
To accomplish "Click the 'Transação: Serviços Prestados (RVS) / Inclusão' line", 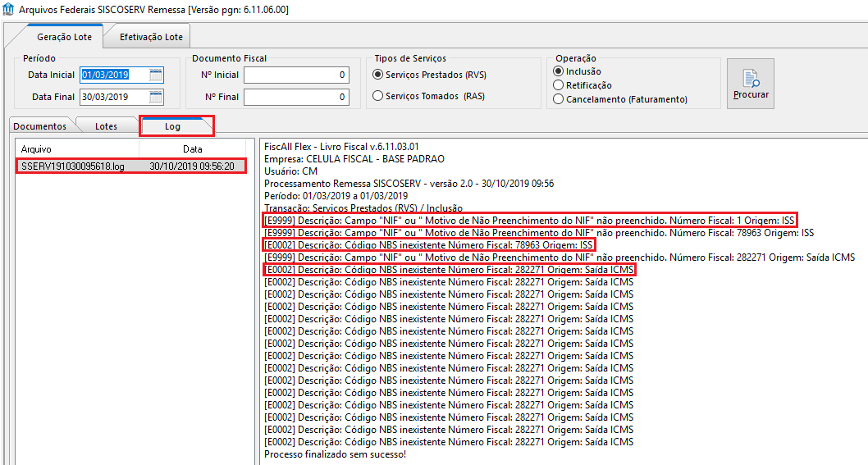I will [x=363, y=208].
